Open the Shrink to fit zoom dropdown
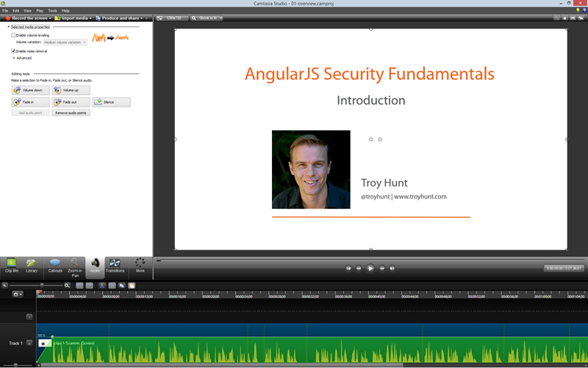 coord(207,18)
